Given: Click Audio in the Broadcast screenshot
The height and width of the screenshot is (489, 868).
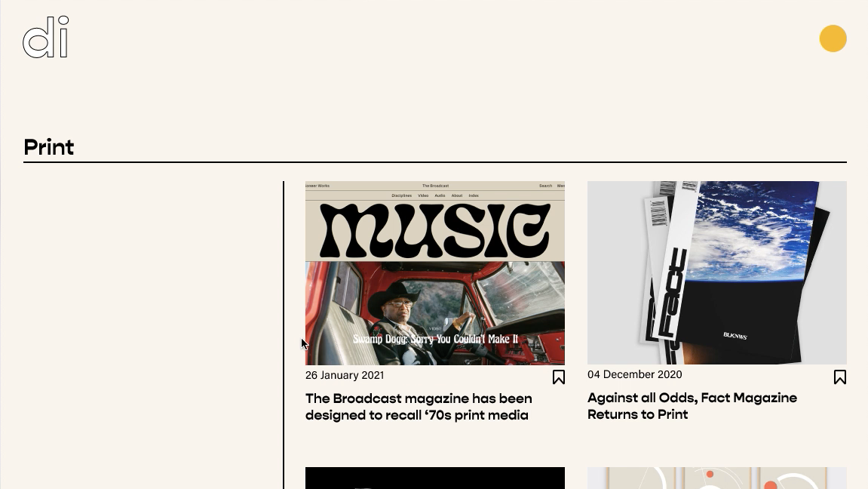Looking at the screenshot, I should [x=440, y=195].
